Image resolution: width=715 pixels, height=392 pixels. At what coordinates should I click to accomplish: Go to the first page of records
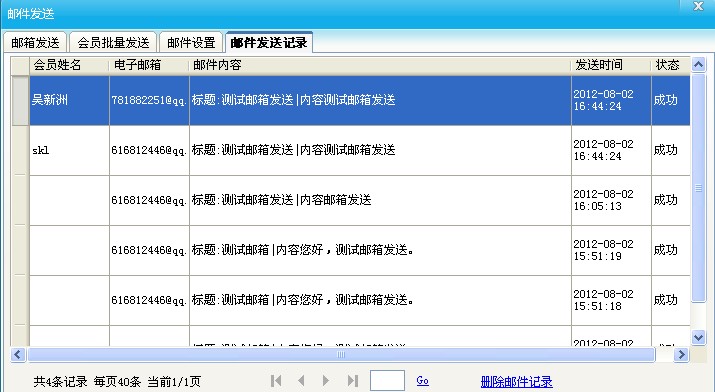click(x=276, y=381)
